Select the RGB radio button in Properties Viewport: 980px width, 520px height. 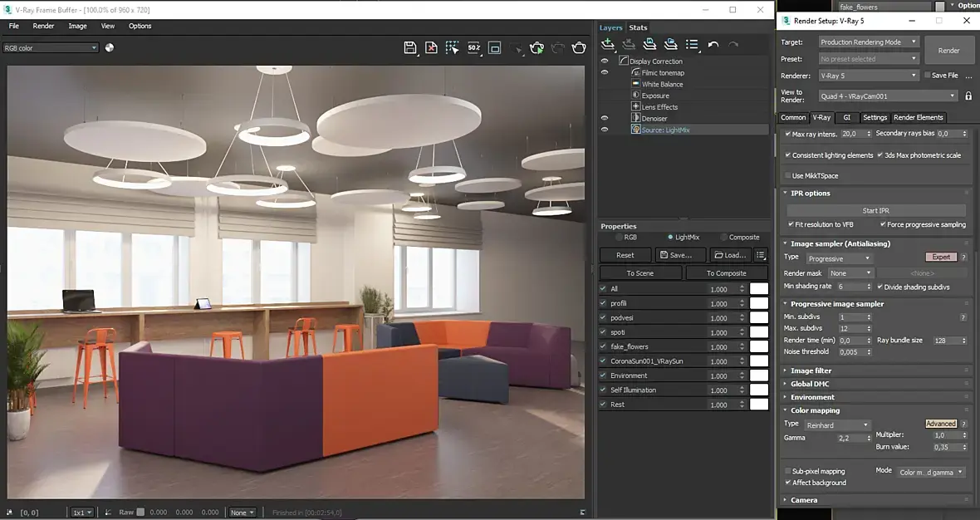619,238
